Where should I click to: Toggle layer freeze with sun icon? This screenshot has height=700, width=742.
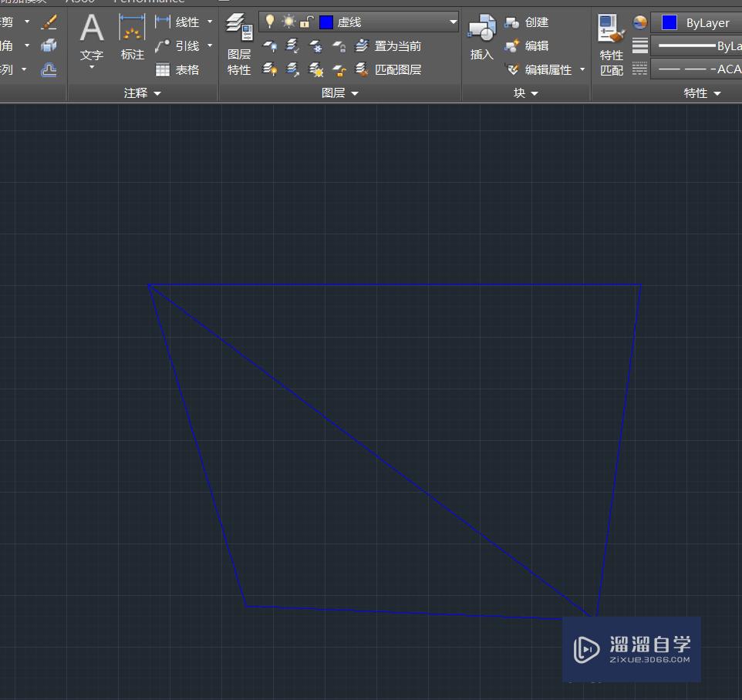[x=288, y=22]
